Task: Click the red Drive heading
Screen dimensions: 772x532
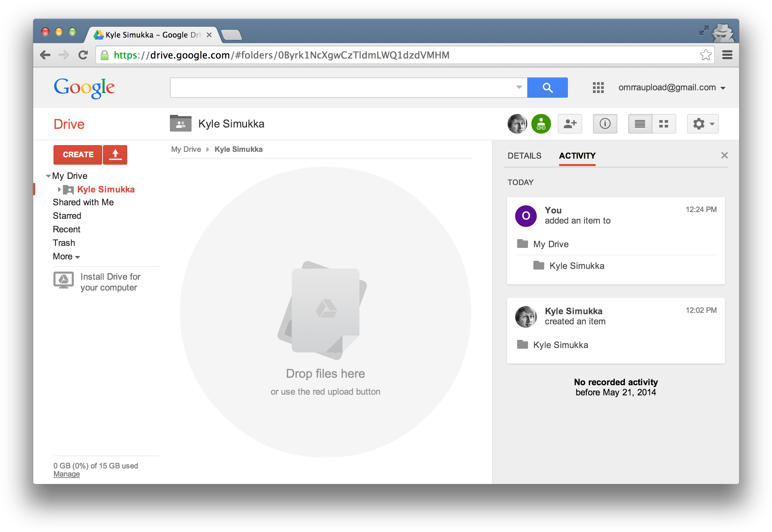Action: pyautogui.click(x=69, y=124)
